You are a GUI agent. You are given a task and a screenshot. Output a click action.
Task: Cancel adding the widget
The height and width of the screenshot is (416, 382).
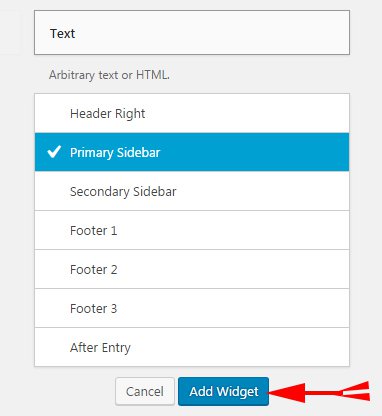145,391
